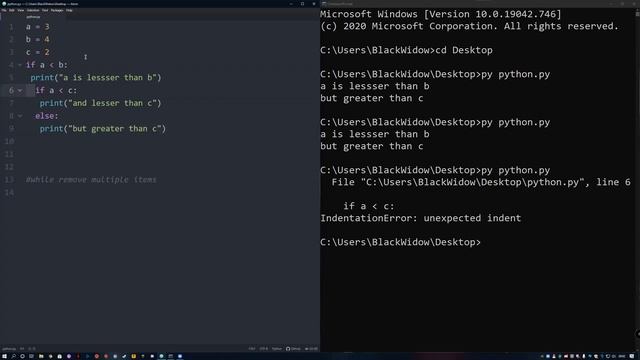Screen dimensions: 640x360
Task: Open the GitHub panel from status bar
Action: 293,349
